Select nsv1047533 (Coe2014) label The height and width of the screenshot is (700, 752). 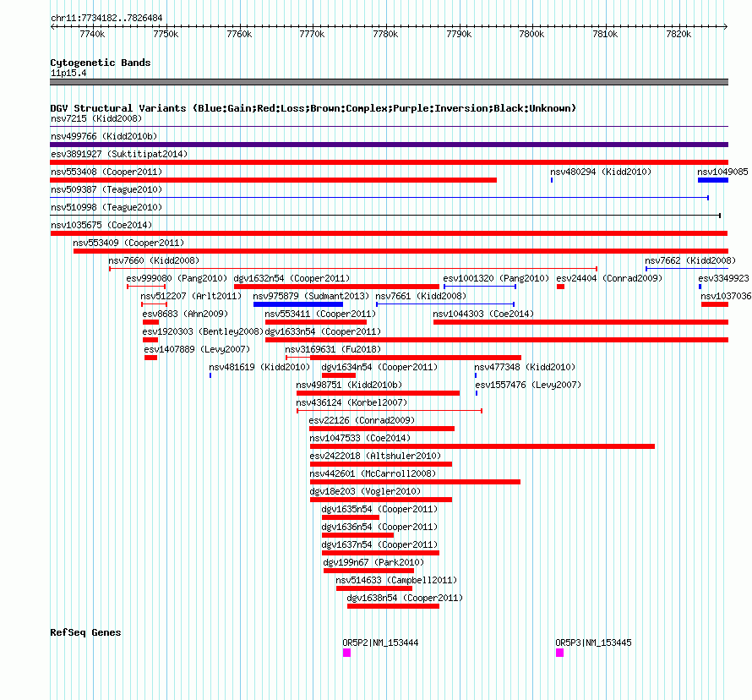pyautogui.click(x=360, y=438)
